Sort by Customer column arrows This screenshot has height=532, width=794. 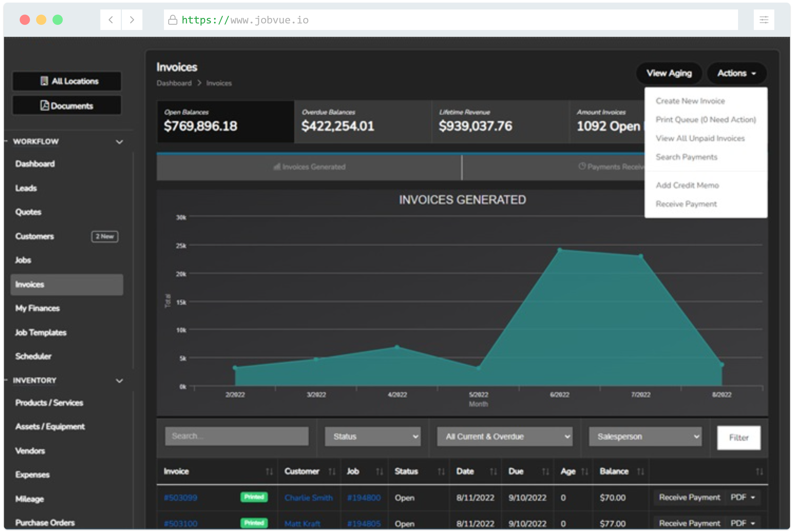point(332,472)
